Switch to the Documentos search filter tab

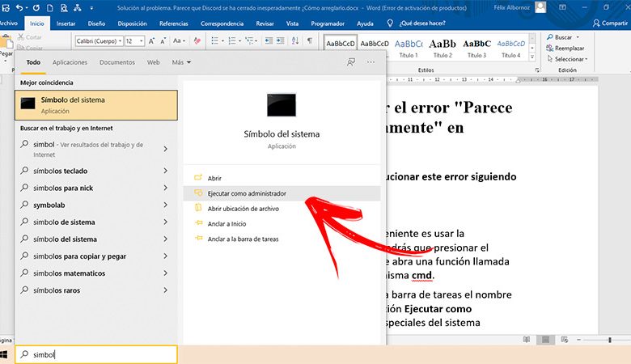[x=117, y=62]
